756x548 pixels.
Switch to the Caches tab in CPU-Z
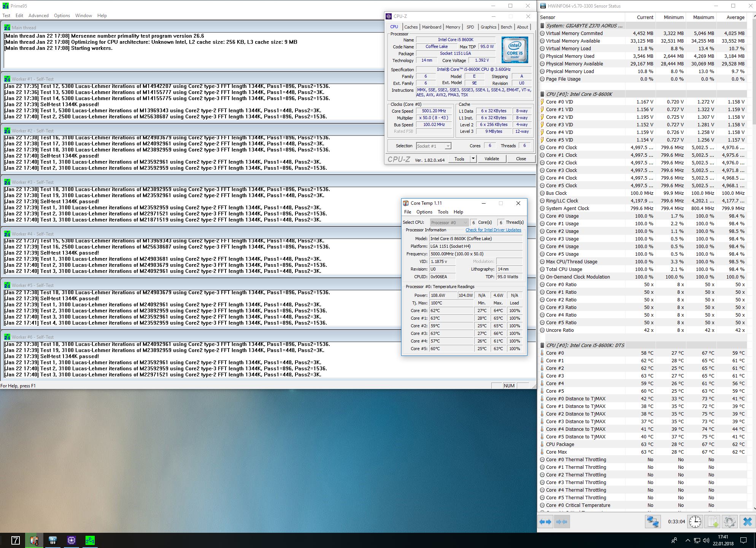411,27
